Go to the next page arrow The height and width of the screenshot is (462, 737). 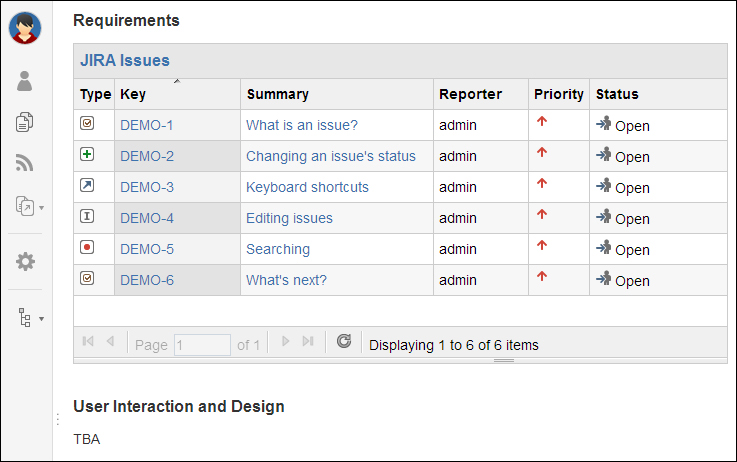tap(285, 341)
